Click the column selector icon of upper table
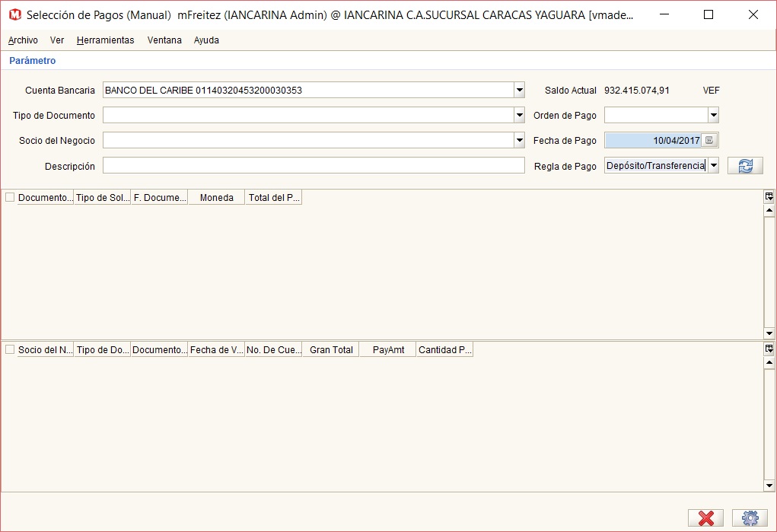The width and height of the screenshot is (777, 532). point(769,196)
